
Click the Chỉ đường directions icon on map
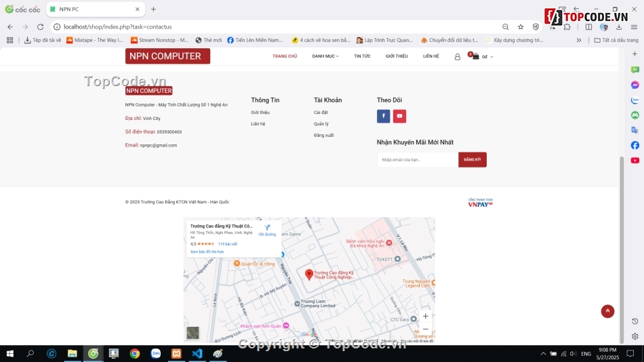click(x=267, y=230)
